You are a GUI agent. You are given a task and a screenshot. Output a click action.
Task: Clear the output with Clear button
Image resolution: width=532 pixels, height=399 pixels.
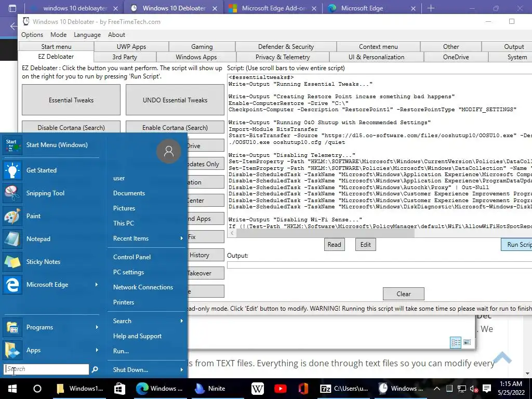[403, 294]
